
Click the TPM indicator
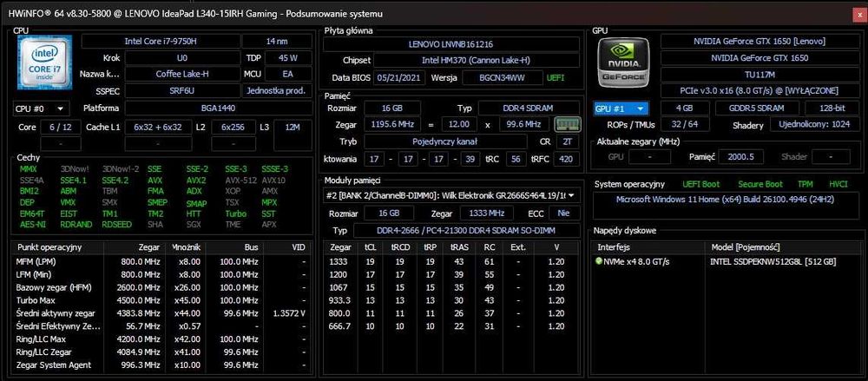[806, 184]
